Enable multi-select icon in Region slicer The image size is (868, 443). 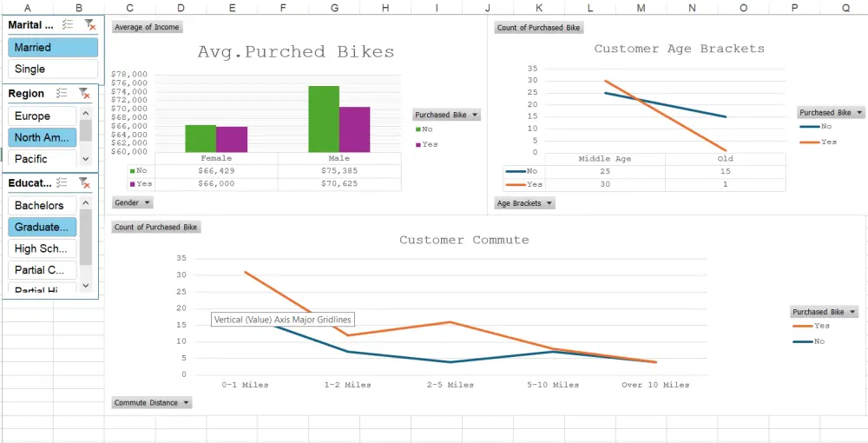pos(62,93)
